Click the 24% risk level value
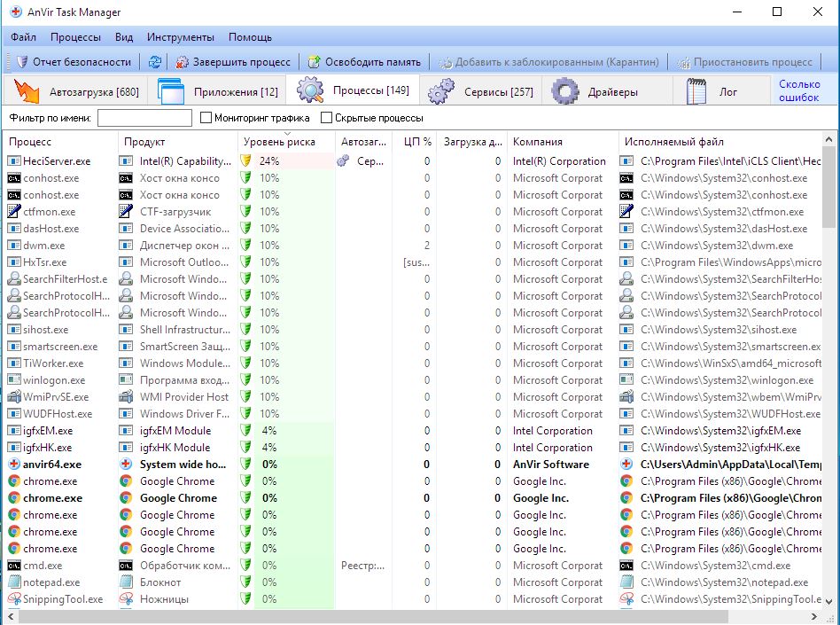Screen dimensions: 840x625 tap(269, 160)
